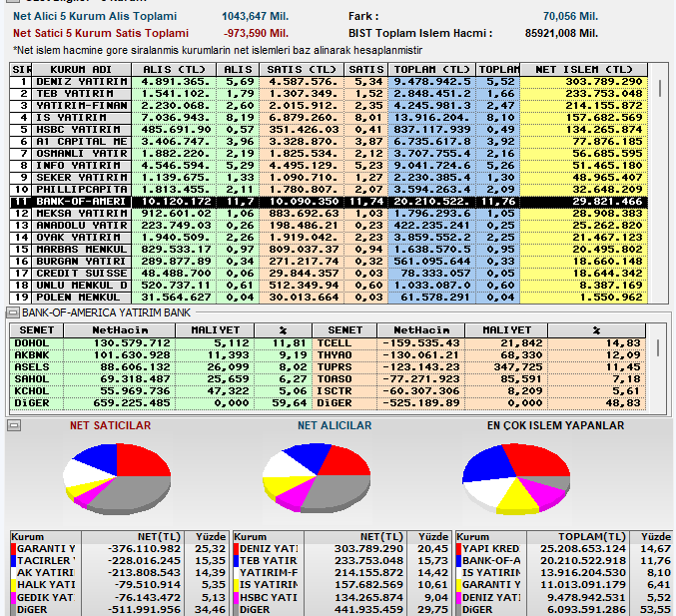Click the TOASO stock cell

(x=344, y=379)
